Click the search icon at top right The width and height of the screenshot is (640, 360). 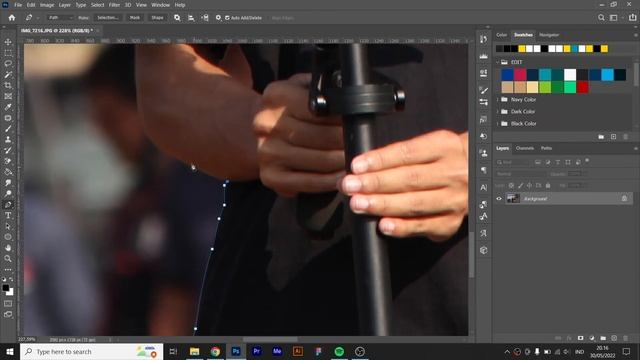pyautogui.click(x=601, y=18)
